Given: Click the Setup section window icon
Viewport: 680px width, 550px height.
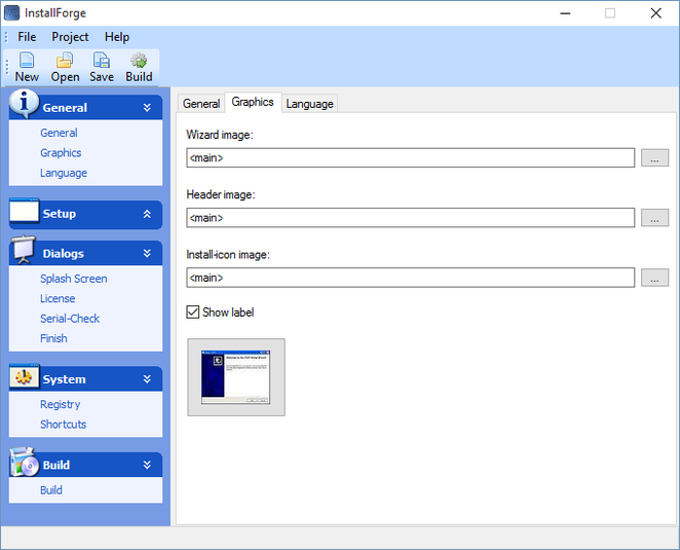Looking at the screenshot, I should [x=24, y=211].
